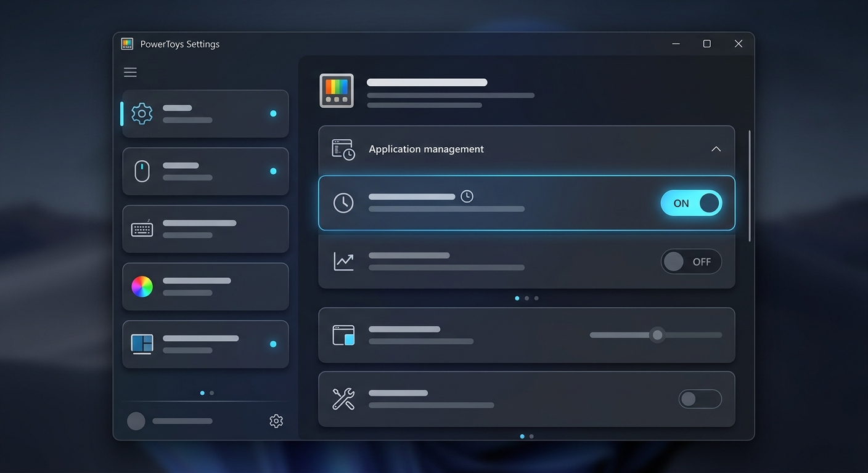Viewport: 868px width, 473px height.
Task: Open the hamburger navigation menu
Action: pos(130,73)
